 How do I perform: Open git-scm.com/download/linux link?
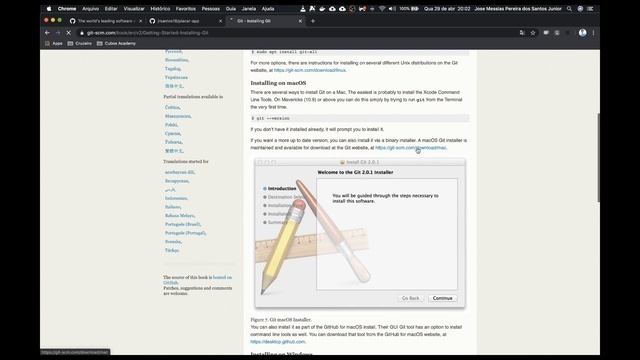pos(310,70)
